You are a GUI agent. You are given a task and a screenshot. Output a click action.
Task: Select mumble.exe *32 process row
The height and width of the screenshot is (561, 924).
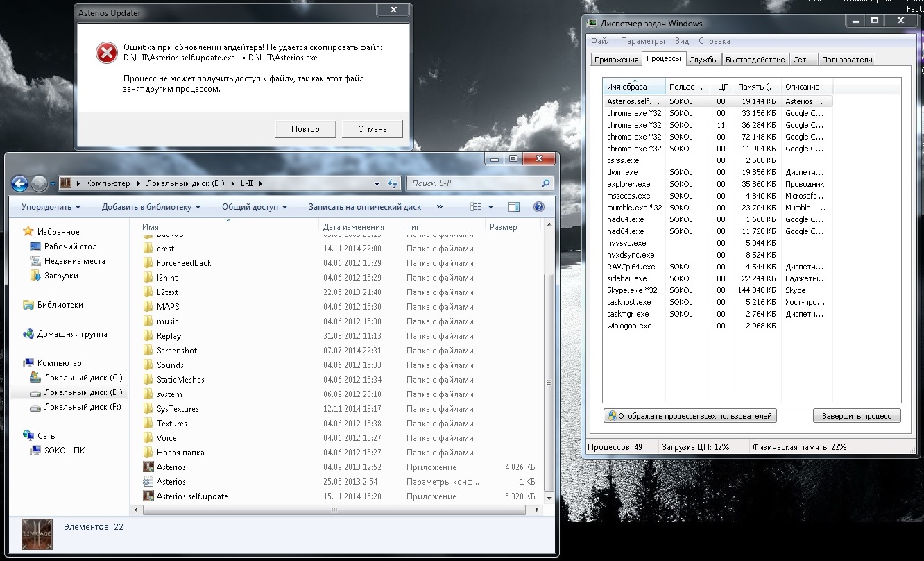pos(718,208)
